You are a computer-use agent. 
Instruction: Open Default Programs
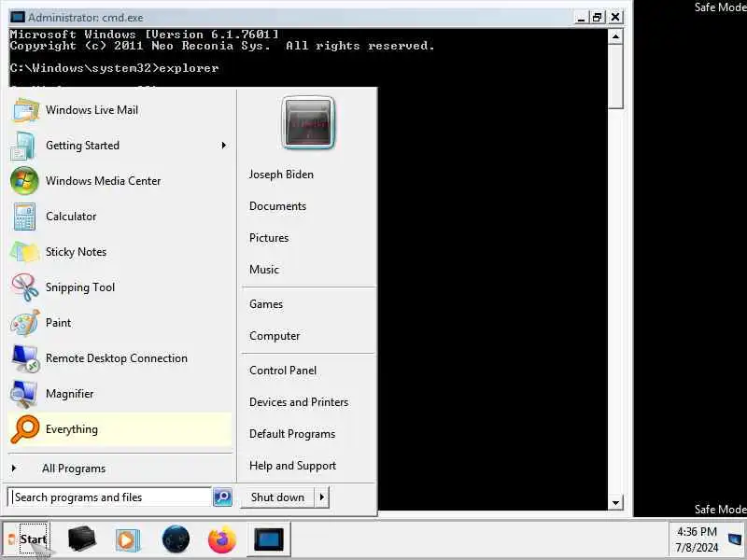click(292, 434)
